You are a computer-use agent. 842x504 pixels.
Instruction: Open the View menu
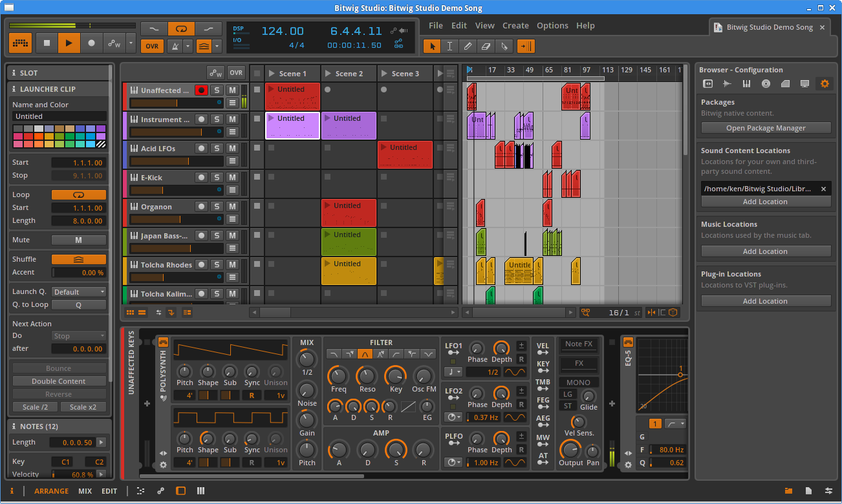(x=484, y=26)
